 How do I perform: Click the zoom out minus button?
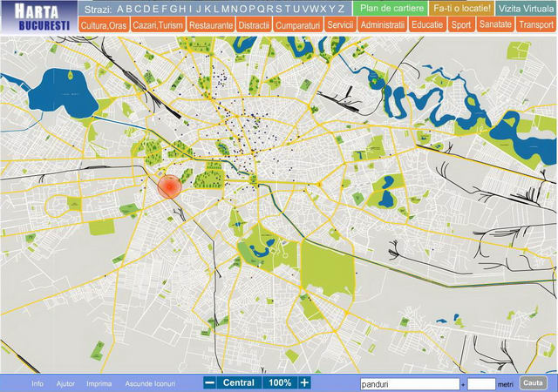pyautogui.click(x=209, y=382)
